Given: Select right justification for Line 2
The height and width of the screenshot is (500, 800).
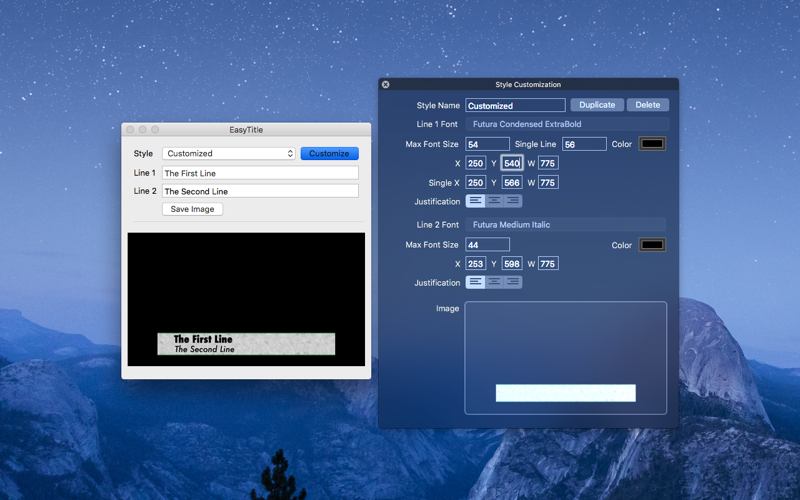Looking at the screenshot, I should [x=513, y=282].
